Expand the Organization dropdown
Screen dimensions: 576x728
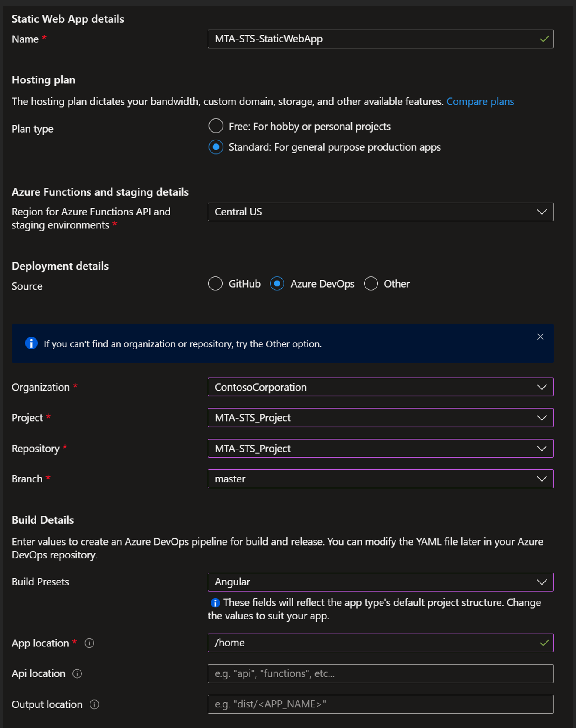click(x=380, y=387)
